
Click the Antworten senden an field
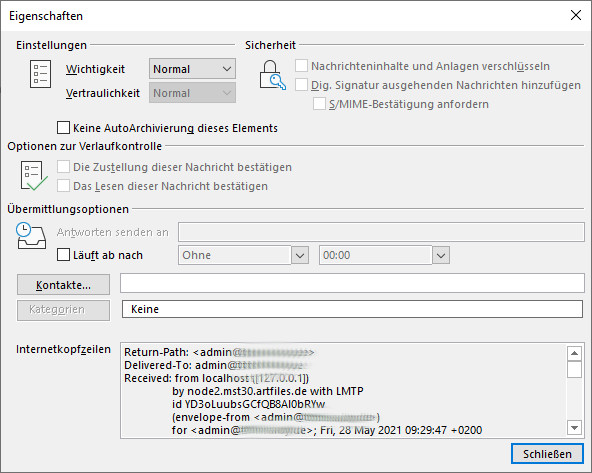click(x=381, y=232)
